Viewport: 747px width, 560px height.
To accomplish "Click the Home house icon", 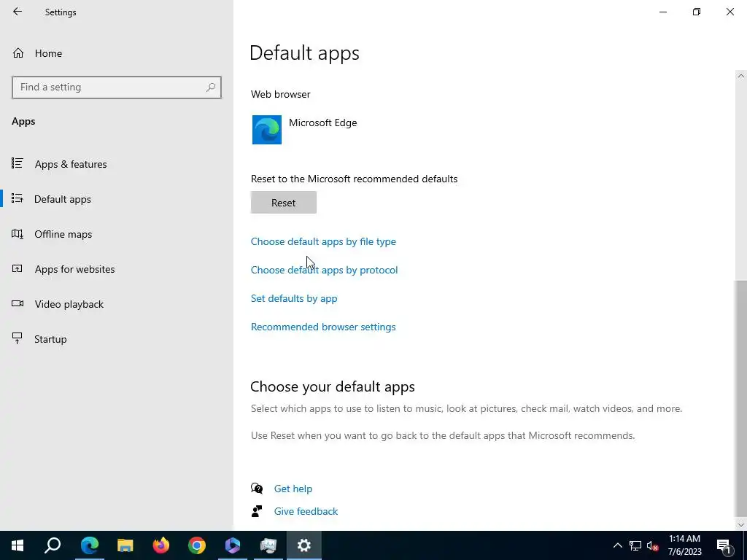I will click(x=18, y=52).
